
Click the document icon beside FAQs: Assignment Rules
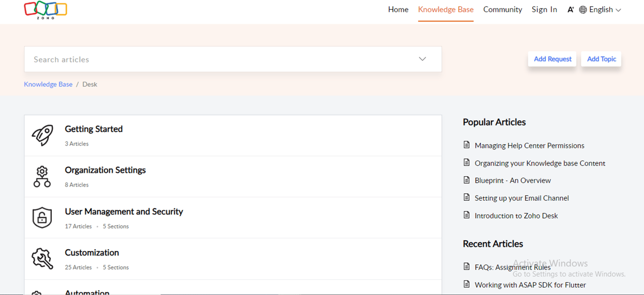tap(466, 267)
